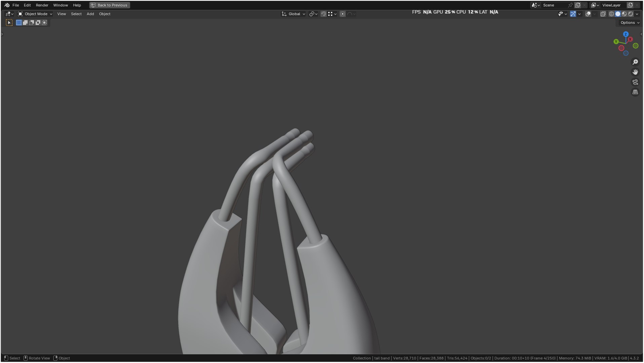
Task: Open the Window menu
Action: tap(61, 5)
